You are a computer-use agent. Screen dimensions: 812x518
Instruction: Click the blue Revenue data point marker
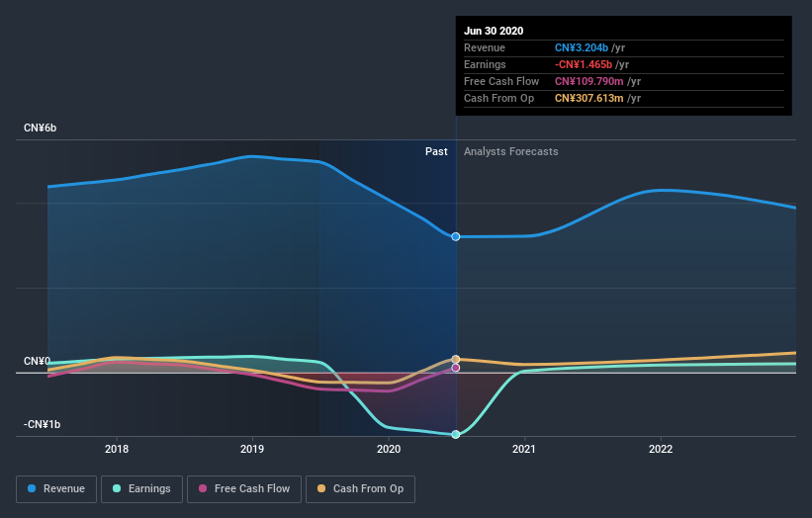tap(456, 236)
